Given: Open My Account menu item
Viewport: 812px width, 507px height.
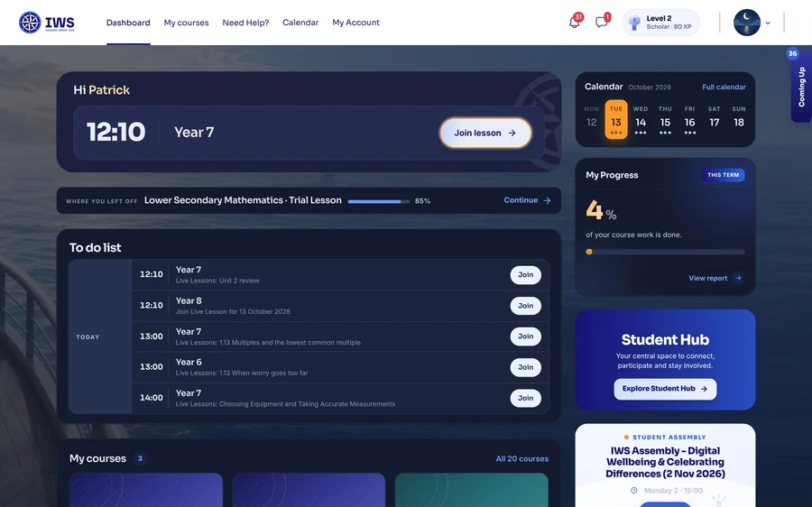Looking at the screenshot, I should click(x=355, y=23).
